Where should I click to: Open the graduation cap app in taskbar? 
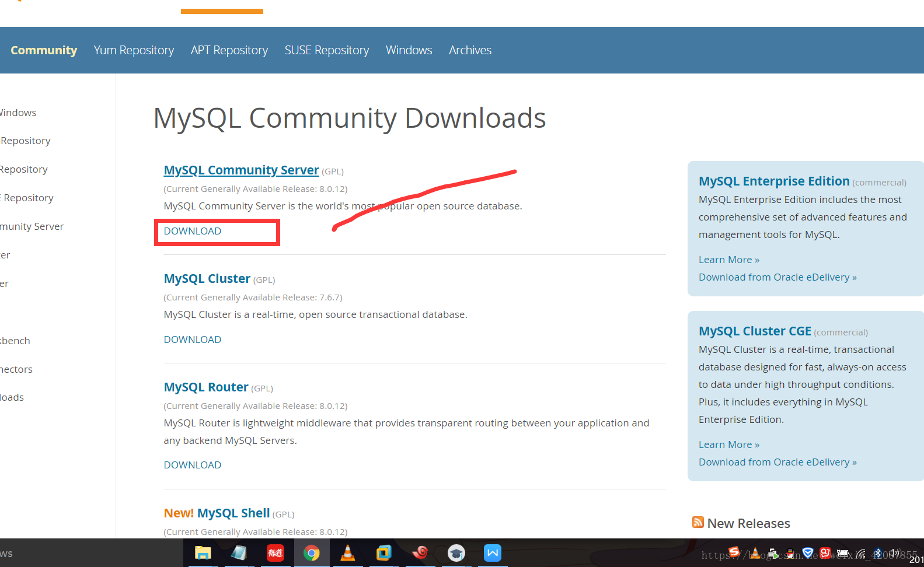[x=456, y=552]
